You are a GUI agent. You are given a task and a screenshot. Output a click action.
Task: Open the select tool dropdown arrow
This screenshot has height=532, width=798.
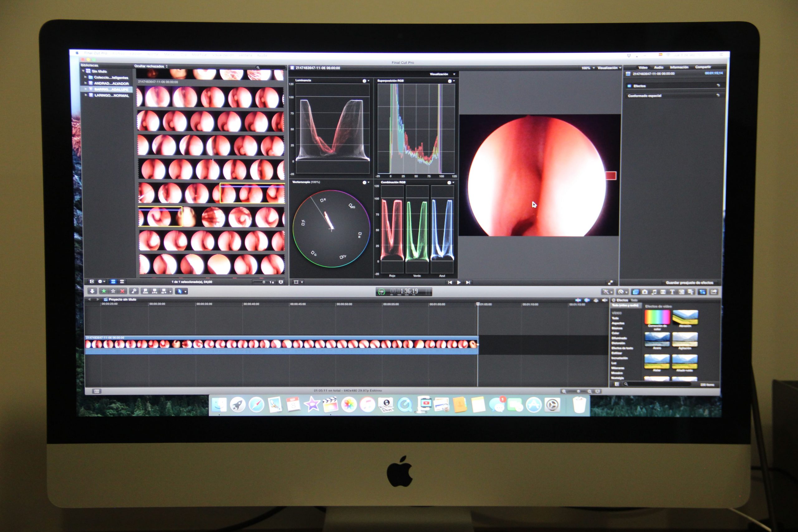click(185, 291)
